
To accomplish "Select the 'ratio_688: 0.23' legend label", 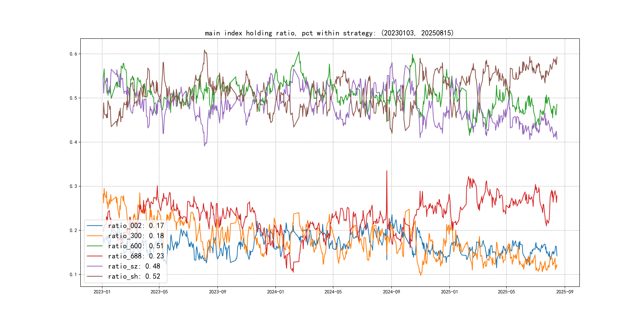I will [x=136, y=256].
